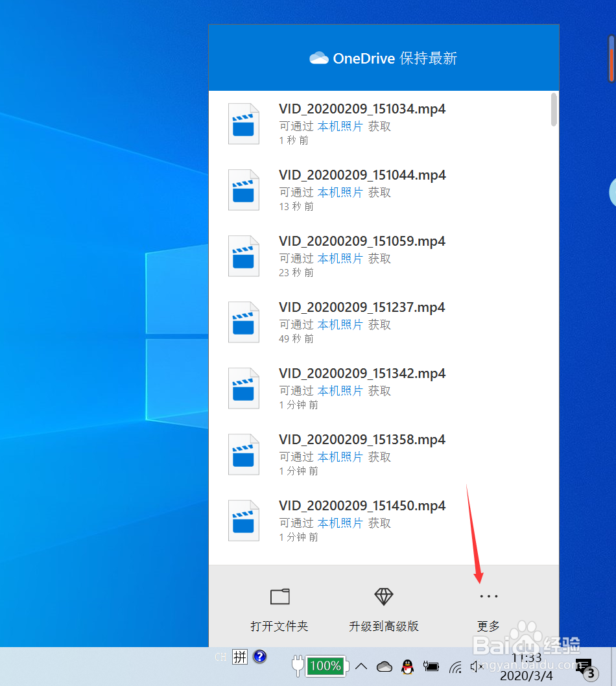616x686 pixels.
Task: Open video file icon for VID_20200209_151450.mp4
Action: [244, 521]
